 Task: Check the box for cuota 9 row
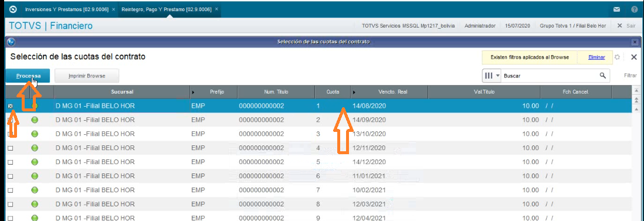click(x=11, y=219)
